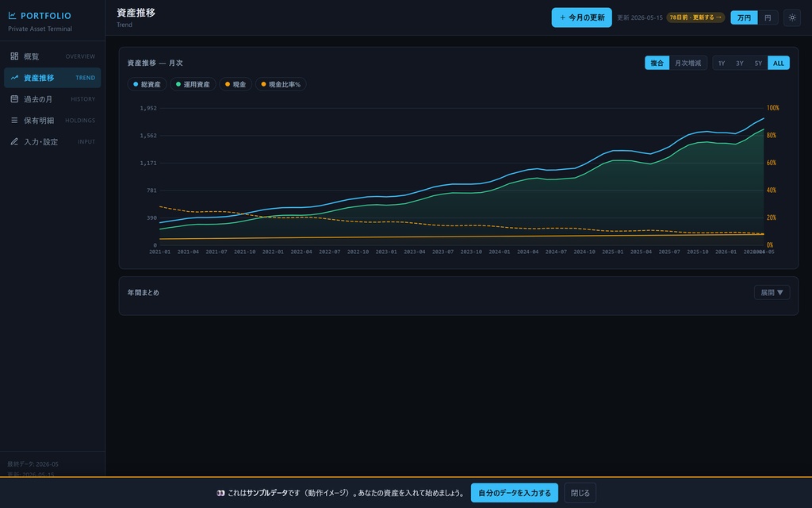Click the PORTFOLIO chart logo icon
The width and height of the screenshot is (812, 508).
click(x=13, y=16)
